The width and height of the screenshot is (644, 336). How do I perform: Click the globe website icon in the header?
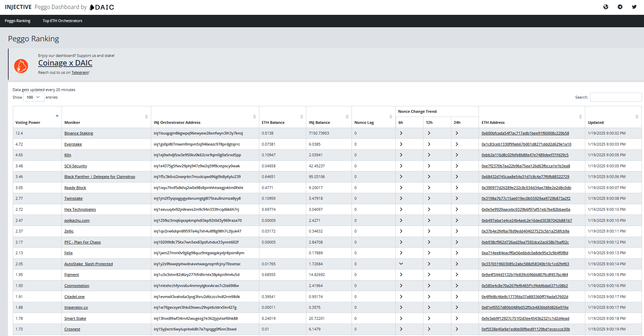click(x=606, y=7)
